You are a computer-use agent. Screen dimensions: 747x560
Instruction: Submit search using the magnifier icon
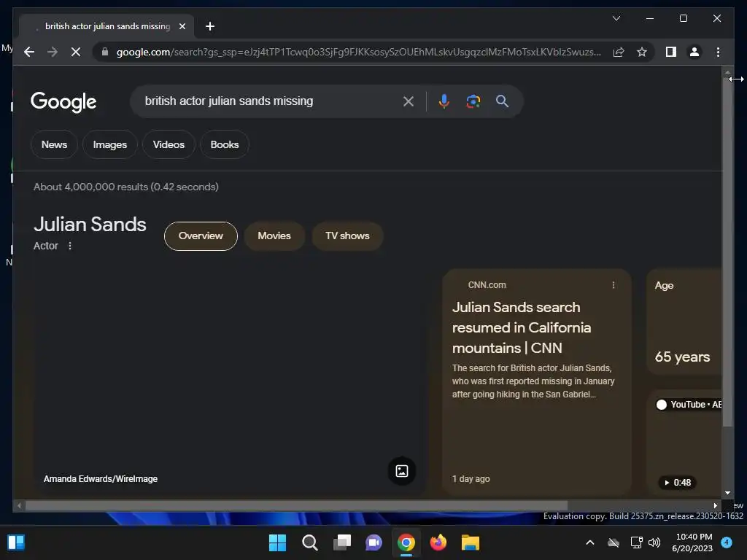(x=502, y=101)
